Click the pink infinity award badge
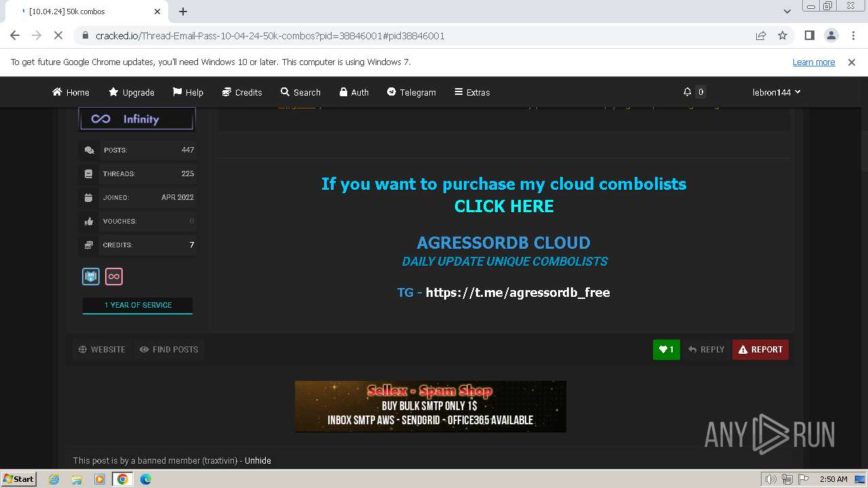Screen dimensions: 868x488 click(114, 277)
